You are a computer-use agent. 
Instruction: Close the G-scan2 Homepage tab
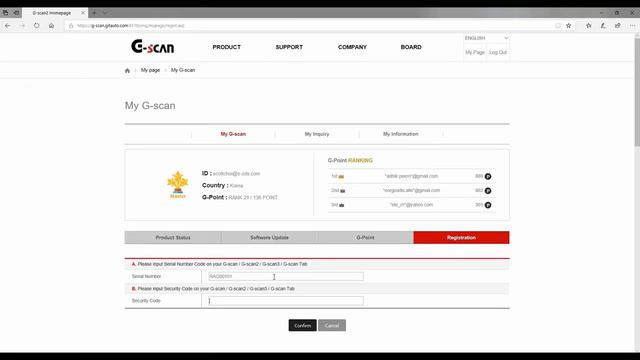click(x=83, y=13)
